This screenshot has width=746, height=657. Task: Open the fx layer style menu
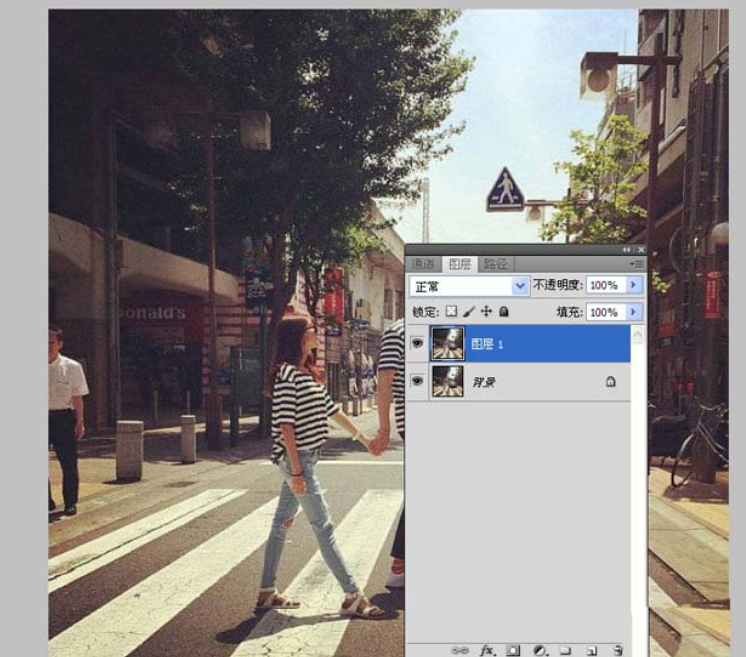pos(488,650)
